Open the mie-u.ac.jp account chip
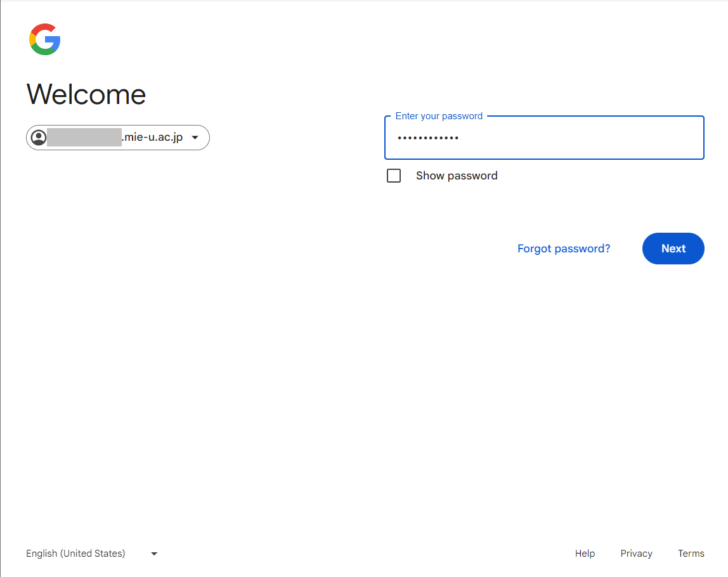This screenshot has height=577, width=728. point(118,138)
